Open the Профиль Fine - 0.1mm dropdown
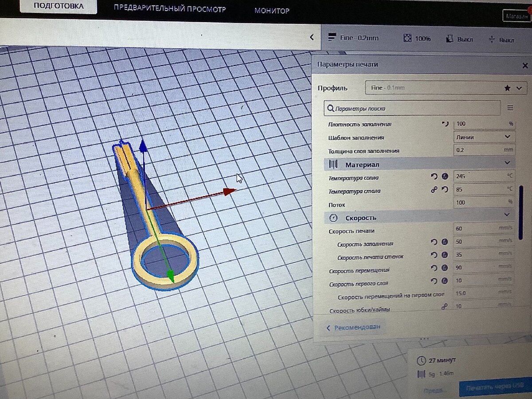Viewport: 532px width, 399px height. click(446, 88)
